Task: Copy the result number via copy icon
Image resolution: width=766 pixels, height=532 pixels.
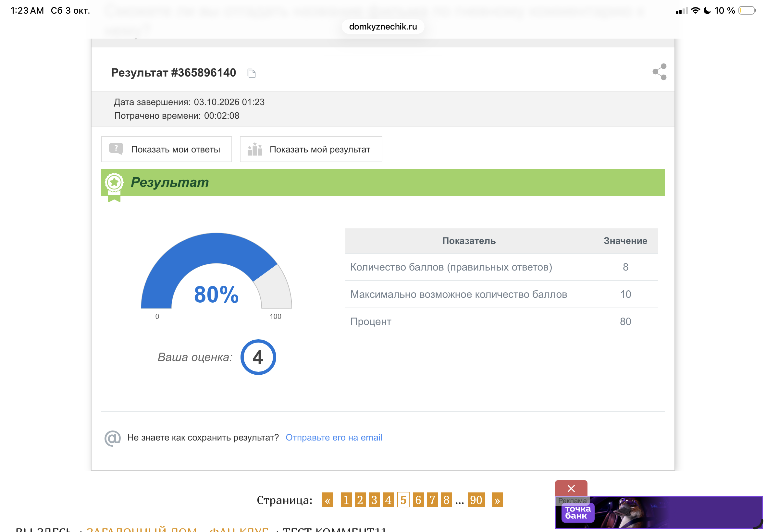Action: point(252,73)
